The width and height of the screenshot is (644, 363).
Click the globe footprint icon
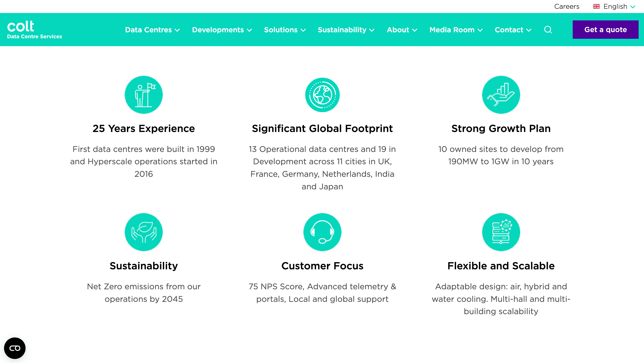click(322, 95)
